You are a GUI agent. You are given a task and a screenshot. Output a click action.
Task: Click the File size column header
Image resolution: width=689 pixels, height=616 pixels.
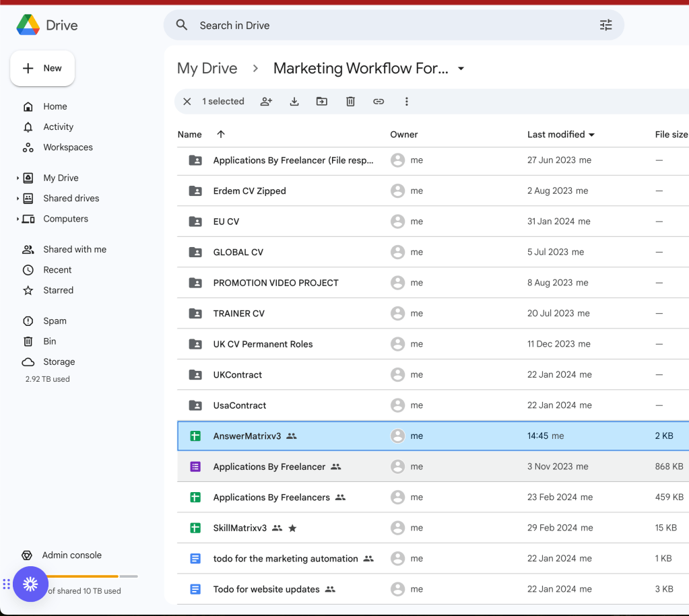(671, 135)
